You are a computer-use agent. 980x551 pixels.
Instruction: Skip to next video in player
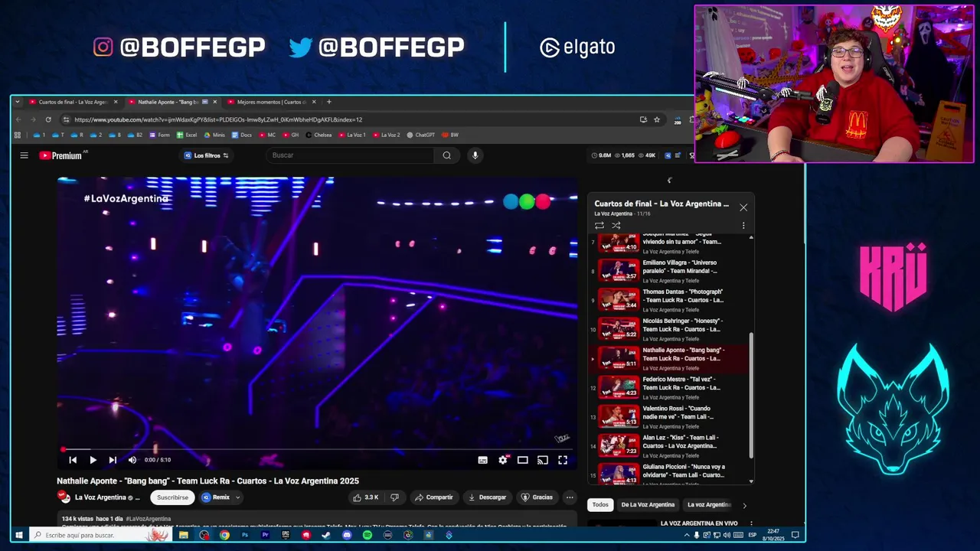(x=113, y=460)
